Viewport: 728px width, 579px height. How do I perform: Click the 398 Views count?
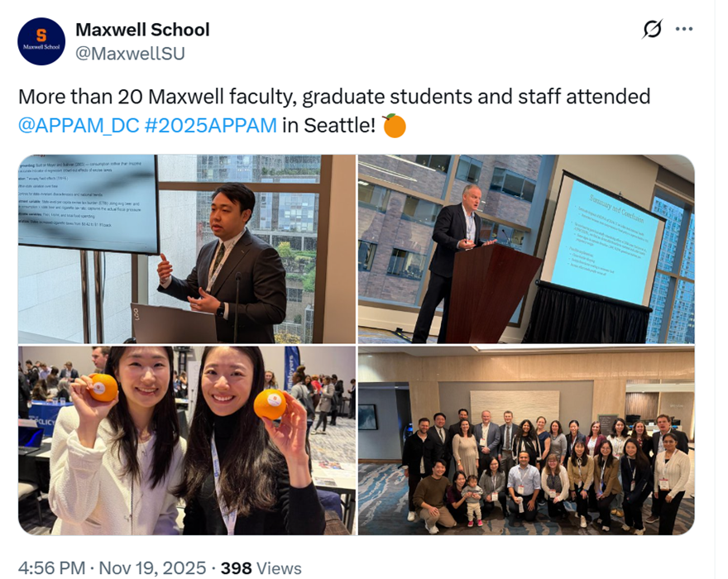pyautogui.click(x=261, y=568)
